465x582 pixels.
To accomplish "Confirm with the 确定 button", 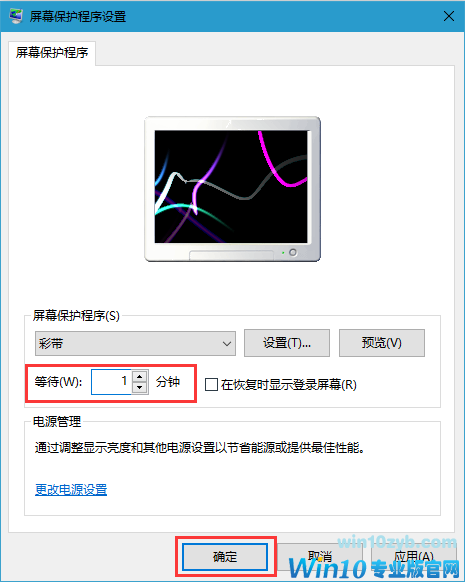I will point(225,557).
